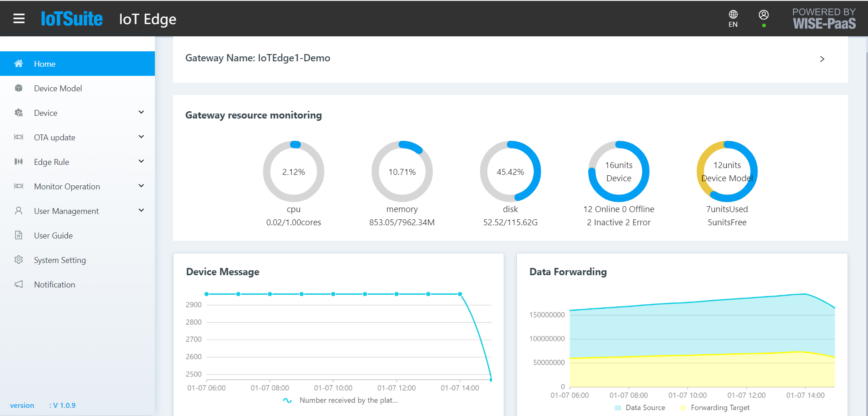Select the Device Model icon in sidebar

tap(18, 88)
